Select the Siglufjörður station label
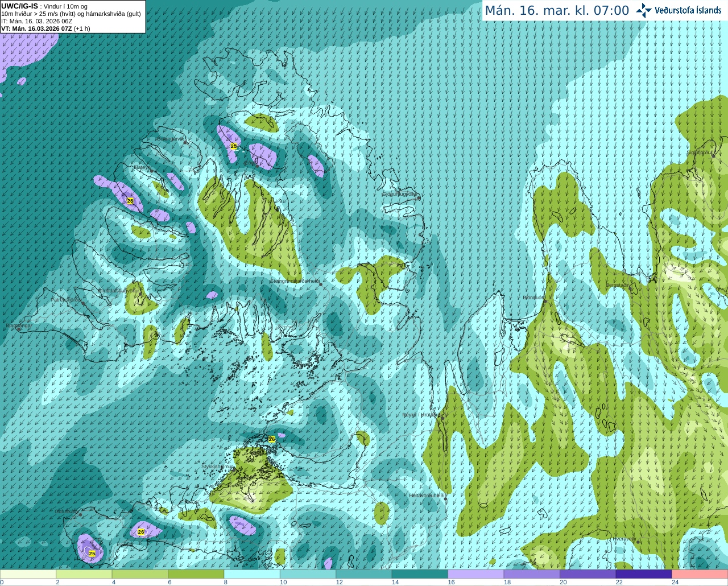The image size is (728, 586). click(700, 152)
